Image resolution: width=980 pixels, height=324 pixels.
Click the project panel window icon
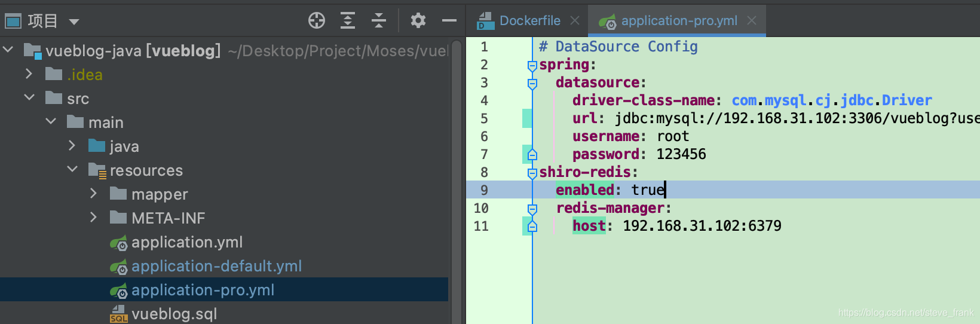[13, 22]
